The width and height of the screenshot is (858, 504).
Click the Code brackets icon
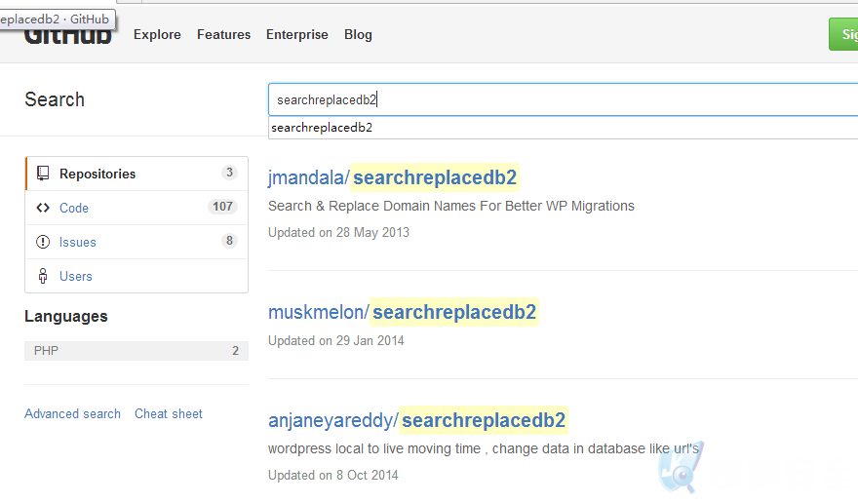(43, 208)
